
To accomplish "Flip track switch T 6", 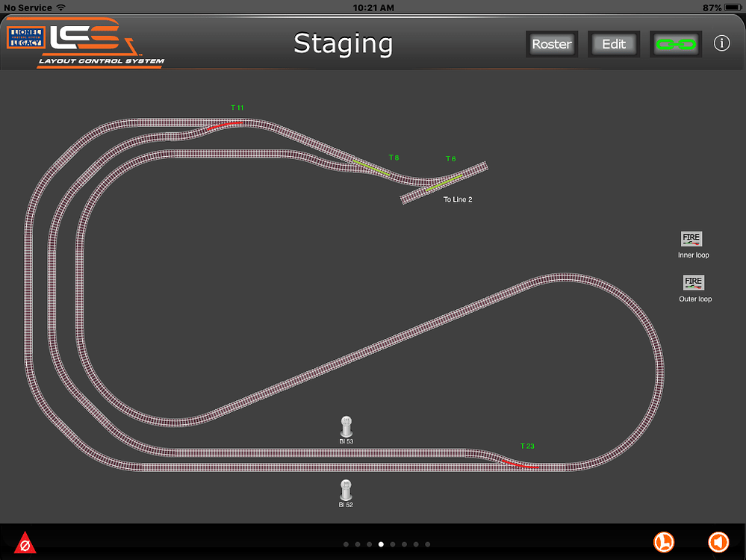I will click(444, 181).
